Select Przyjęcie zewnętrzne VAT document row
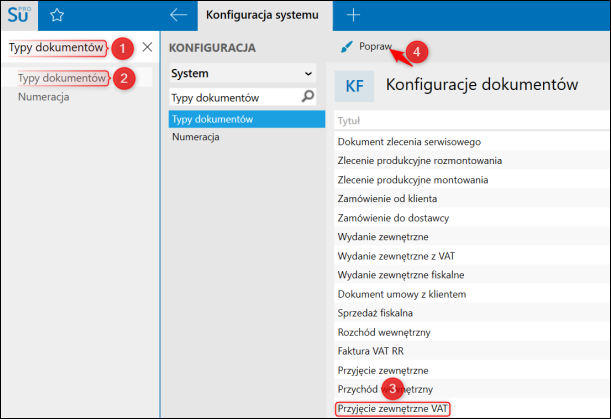 pyautogui.click(x=392, y=407)
